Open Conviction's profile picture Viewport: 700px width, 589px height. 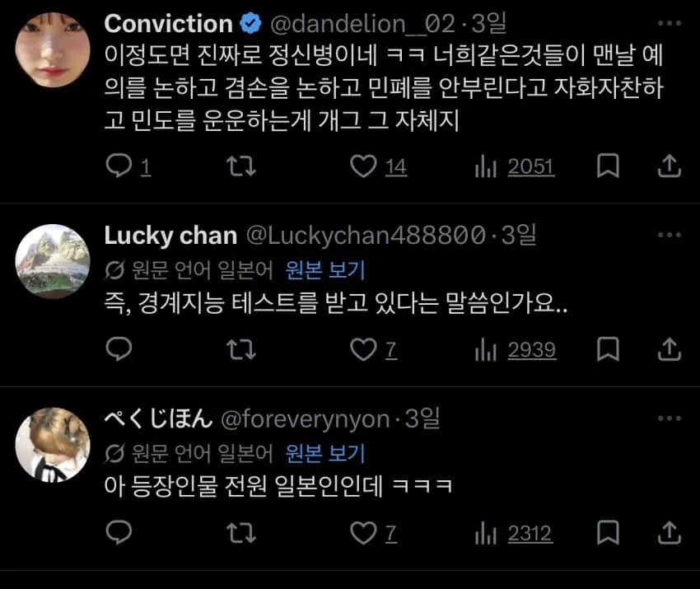pos(53,50)
